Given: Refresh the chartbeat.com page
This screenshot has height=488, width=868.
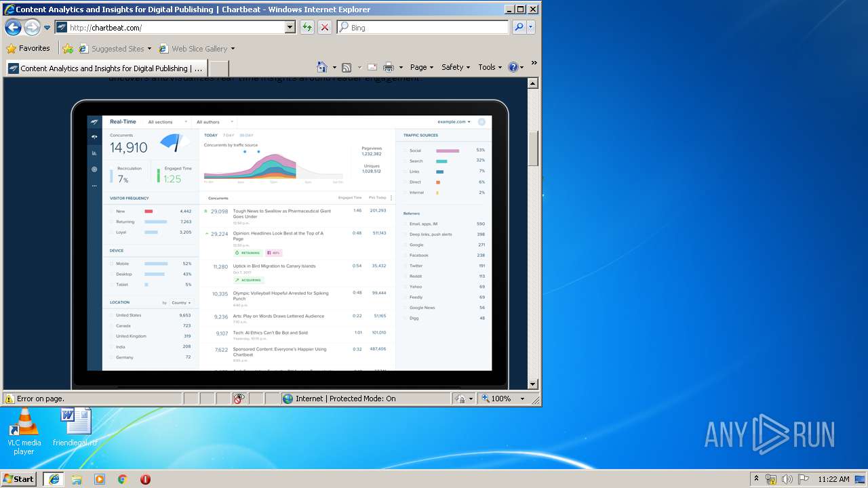Looking at the screenshot, I should coord(307,27).
